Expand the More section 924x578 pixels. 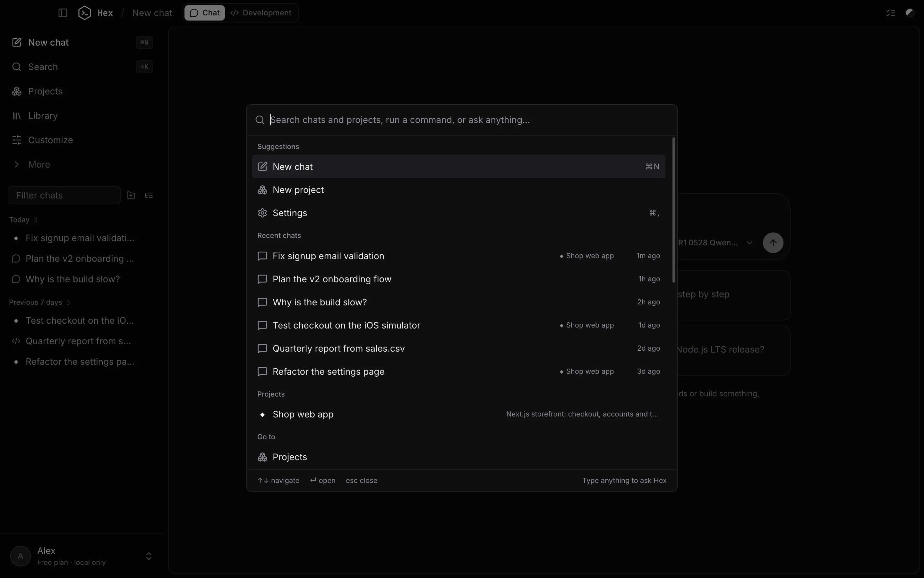pyautogui.click(x=82, y=165)
